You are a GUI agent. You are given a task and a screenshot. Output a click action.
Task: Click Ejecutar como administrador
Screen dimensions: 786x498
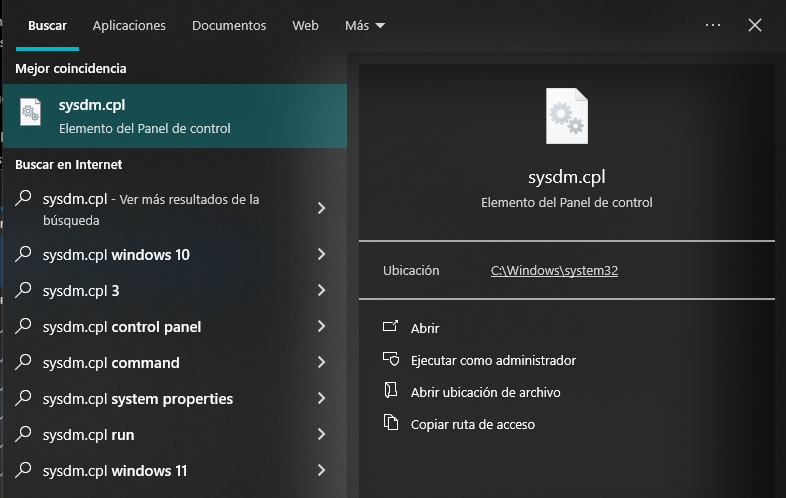[x=493, y=360]
